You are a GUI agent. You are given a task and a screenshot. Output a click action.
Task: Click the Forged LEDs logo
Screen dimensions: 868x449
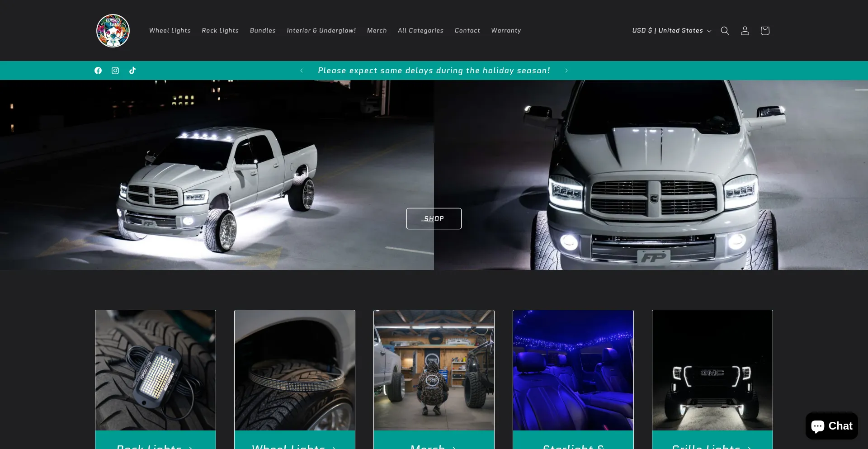point(113,31)
